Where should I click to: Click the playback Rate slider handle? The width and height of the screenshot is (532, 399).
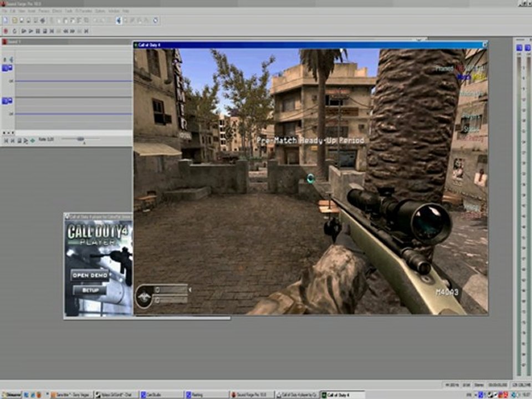(x=80, y=139)
